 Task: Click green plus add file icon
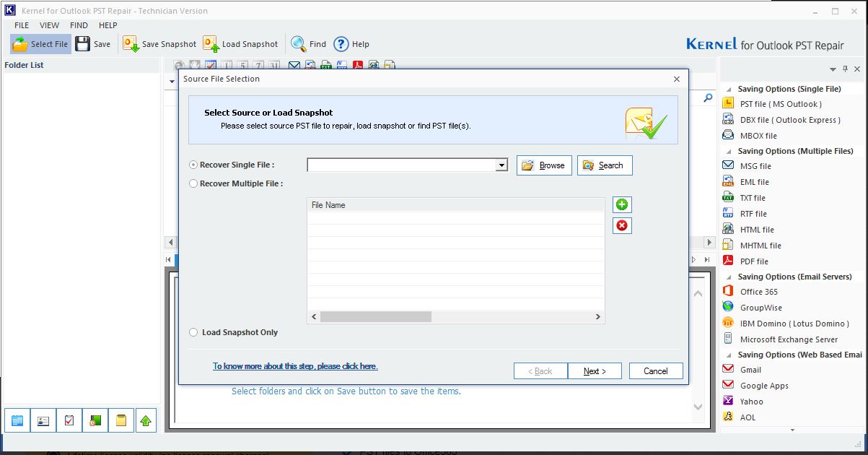(x=622, y=204)
